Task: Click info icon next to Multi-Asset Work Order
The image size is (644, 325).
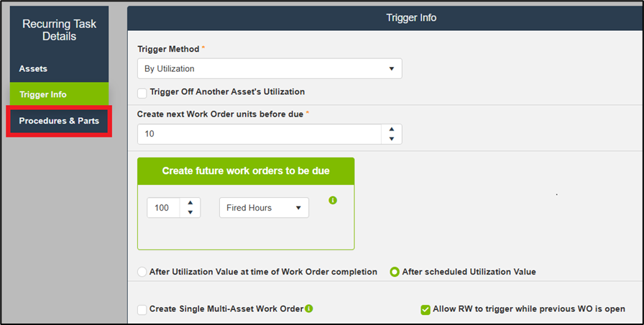Action: 309,308
